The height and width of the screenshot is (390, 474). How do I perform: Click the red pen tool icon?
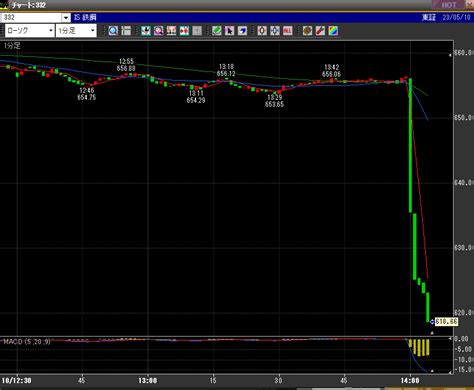point(320,31)
